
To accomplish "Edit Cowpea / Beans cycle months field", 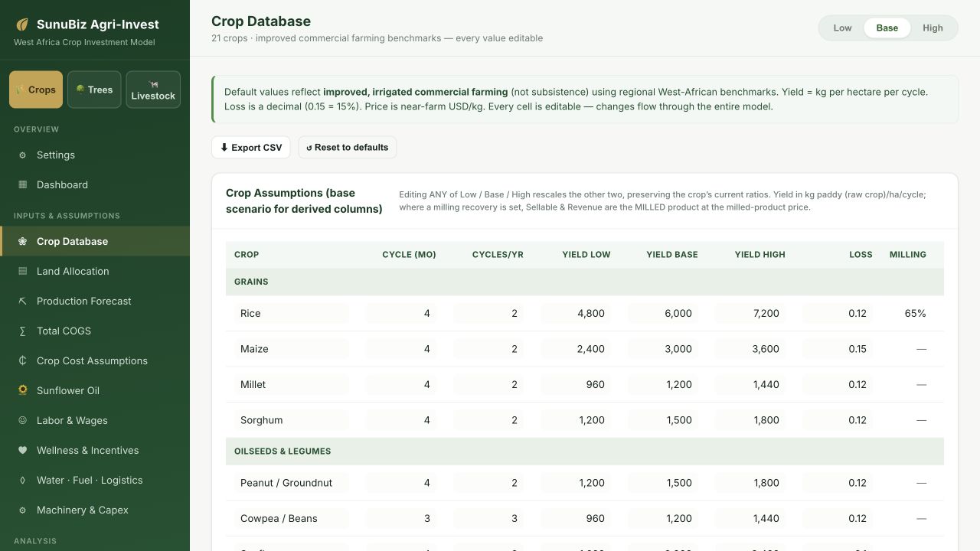I will click(x=401, y=519).
